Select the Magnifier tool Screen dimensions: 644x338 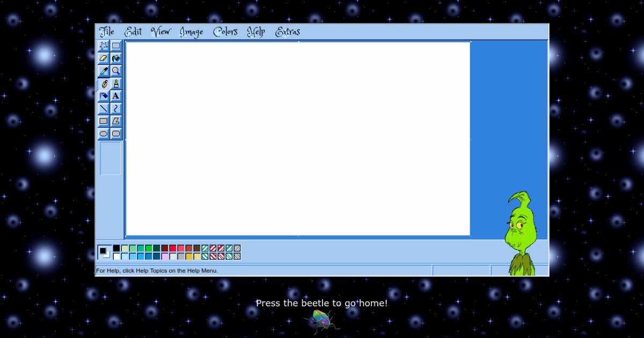(x=116, y=71)
